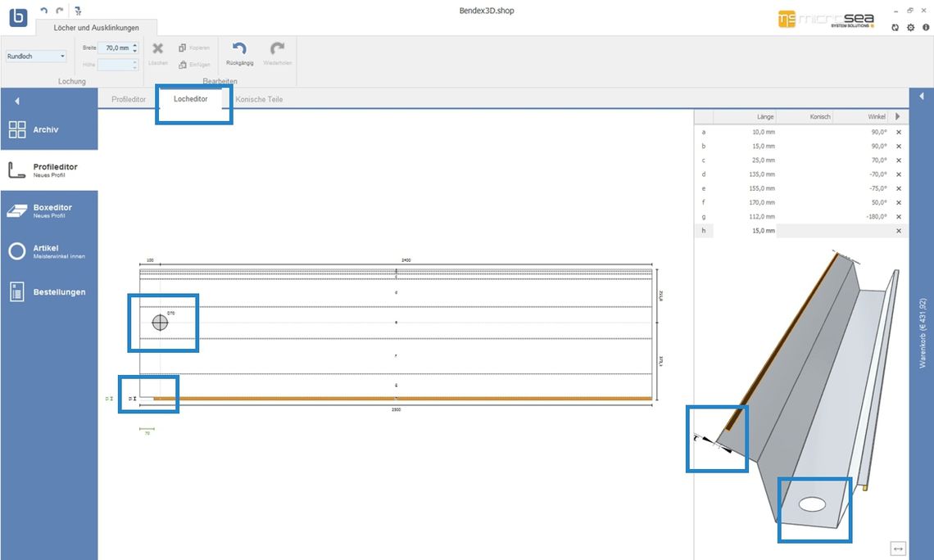The image size is (934, 560).
Task: Switch to the Konische Teile tab
Action: pos(259,99)
